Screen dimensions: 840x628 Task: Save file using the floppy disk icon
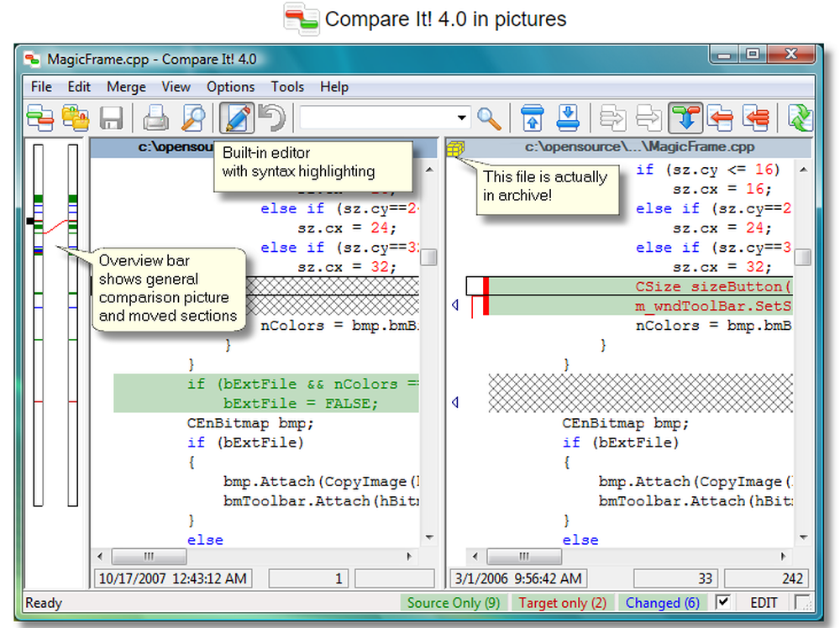click(x=112, y=118)
